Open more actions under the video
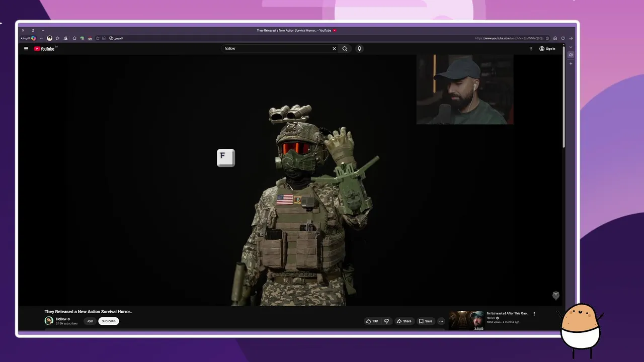The image size is (644, 362). 441,321
